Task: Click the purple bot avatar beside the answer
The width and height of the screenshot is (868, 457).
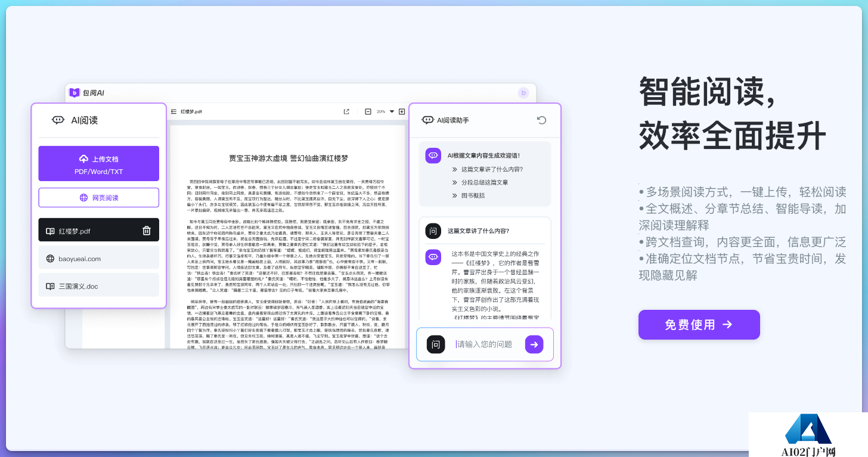Action: pyautogui.click(x=433, y=257)
